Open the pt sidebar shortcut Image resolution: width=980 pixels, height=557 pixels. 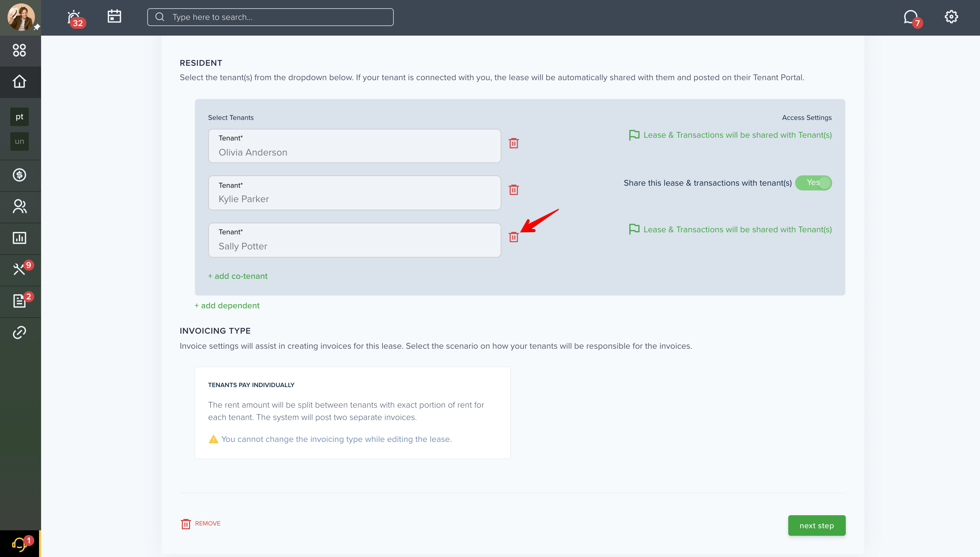pos(20,117)
